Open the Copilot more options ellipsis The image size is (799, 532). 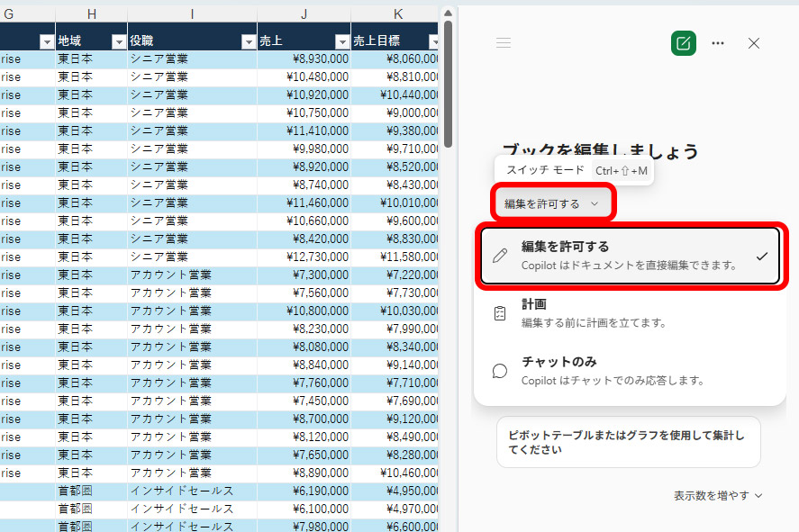717,43
